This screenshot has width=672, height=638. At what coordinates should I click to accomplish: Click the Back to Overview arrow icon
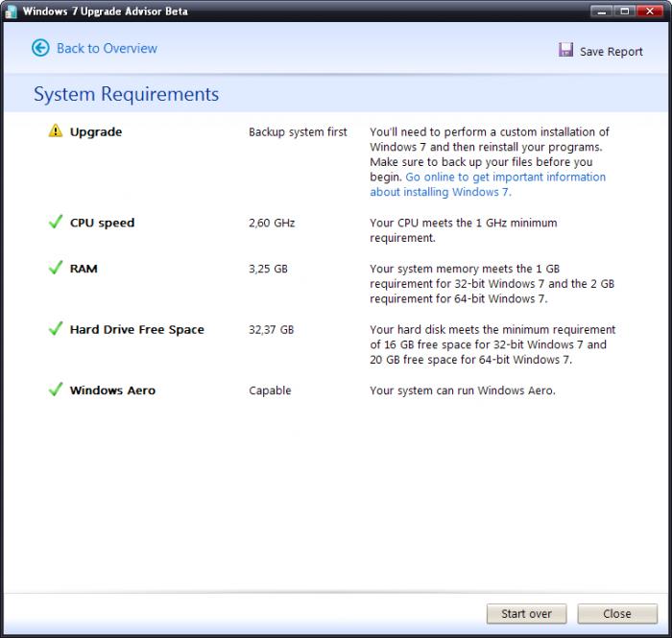click(40, 48)
